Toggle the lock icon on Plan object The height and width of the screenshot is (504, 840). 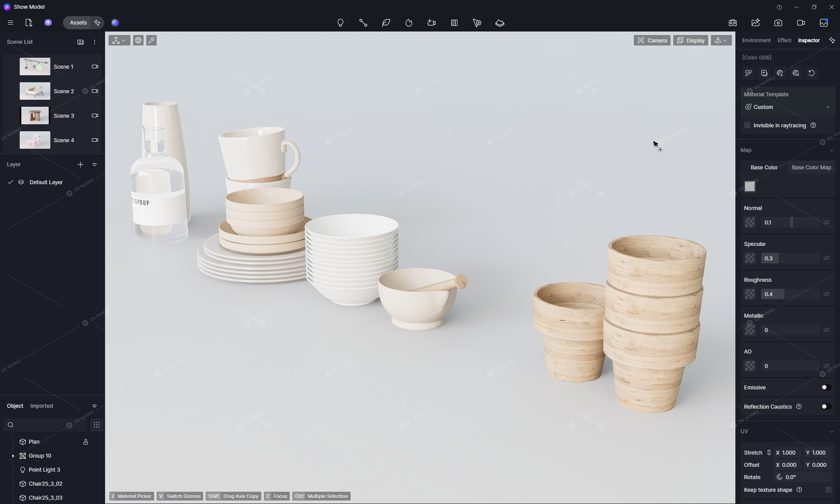[86, 442]
